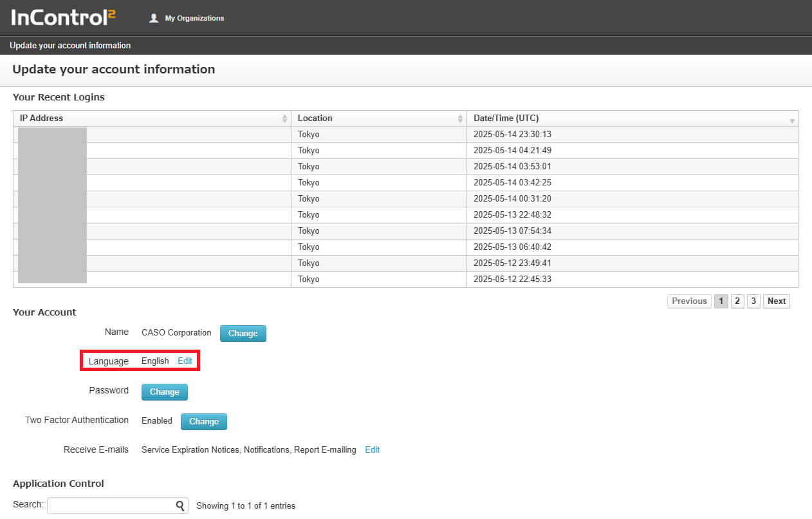Sort logins by IP Address arrows
This screenshot has width=812, height=519.
pos(284,118)
